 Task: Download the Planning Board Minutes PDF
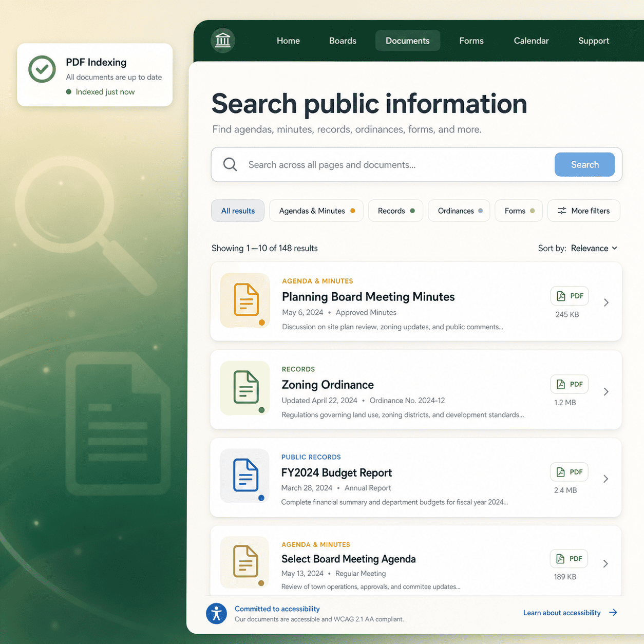point(570,296)
